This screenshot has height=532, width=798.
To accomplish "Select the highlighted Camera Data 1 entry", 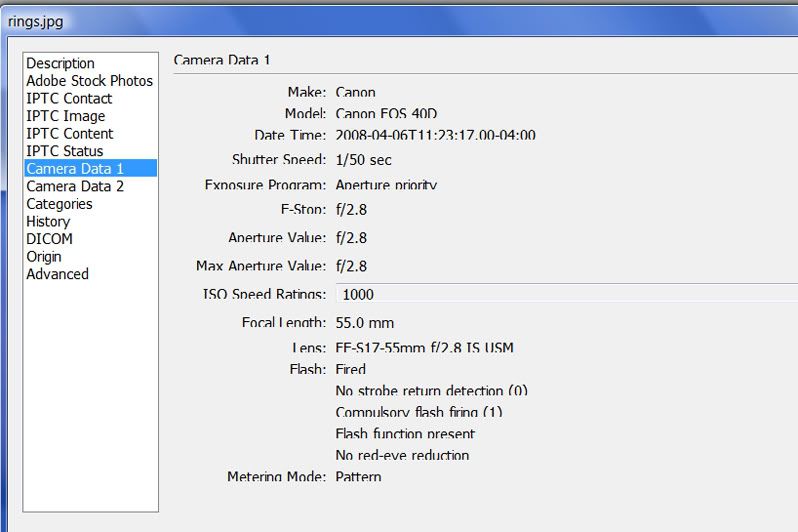I will [x=75, y=168].
